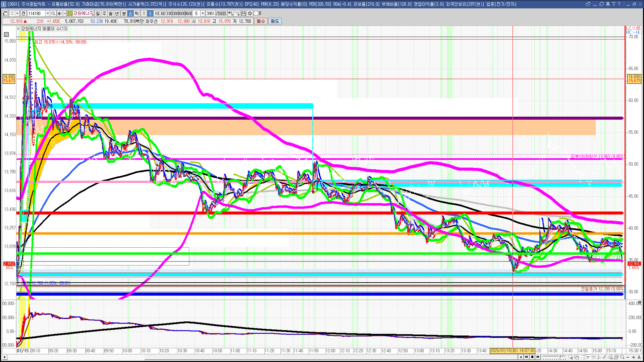The height and width of the screenshot is (362, 644).
Task: Open chart settings gear icon
Action: (x=250, y=13)
